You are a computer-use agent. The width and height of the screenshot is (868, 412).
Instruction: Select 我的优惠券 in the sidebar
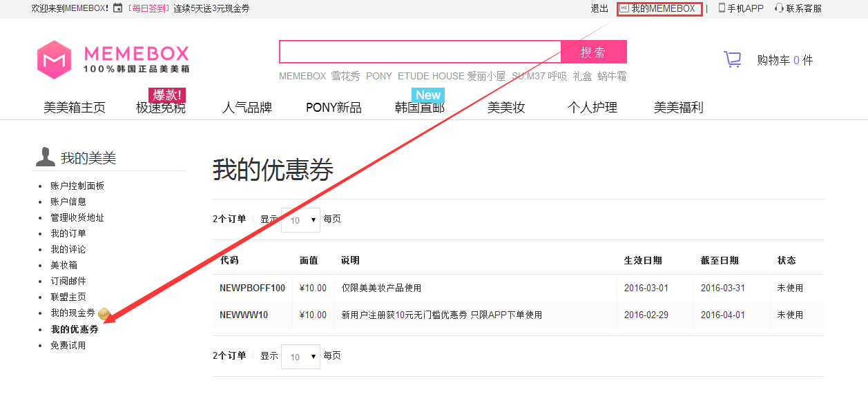click(75, 329)
